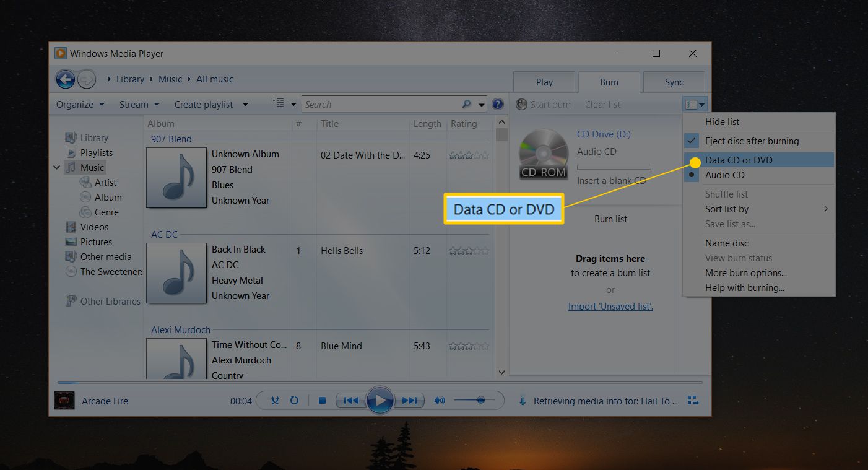Click the Arcade Fire now-playing thumbnail

tap(64, 401)
